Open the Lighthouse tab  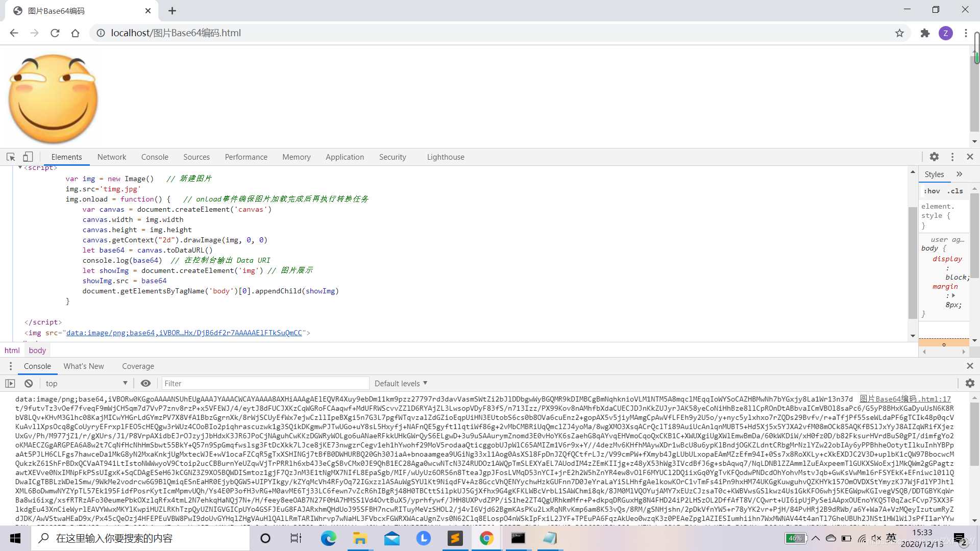pos(446,157)
